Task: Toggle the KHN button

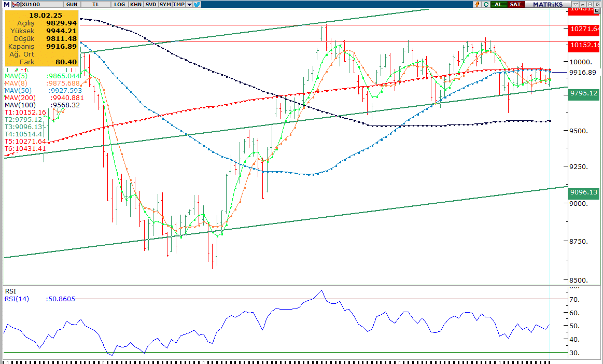Action: click(136, 4)
